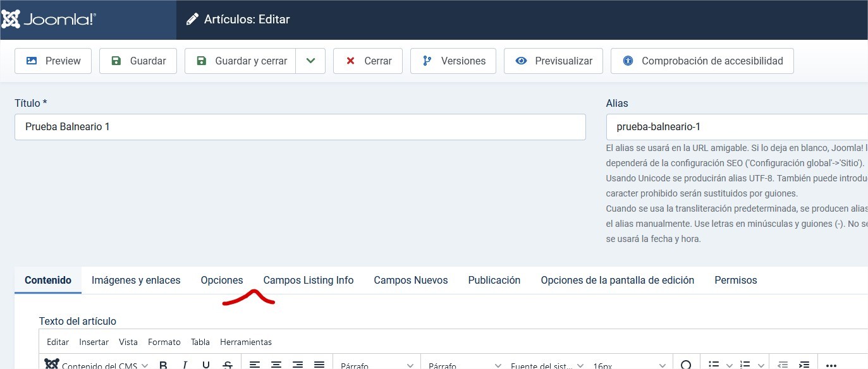
Task: Click the Joomla! logo
Action: point(49,20)
